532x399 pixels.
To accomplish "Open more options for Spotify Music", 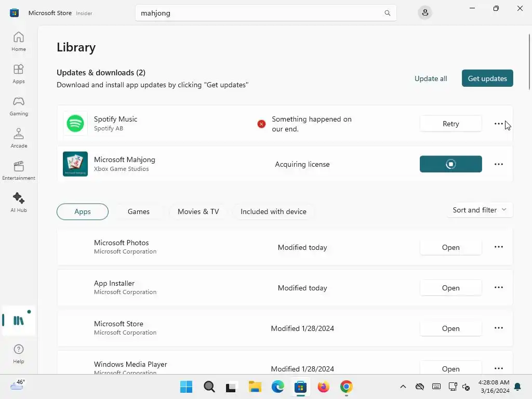I will click(x=498, y=124).
